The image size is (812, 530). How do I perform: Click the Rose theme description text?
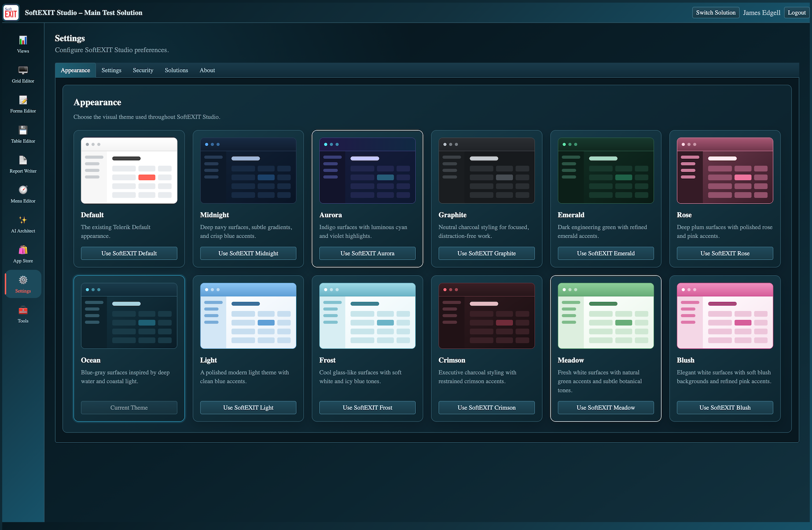tap(724, 232)
